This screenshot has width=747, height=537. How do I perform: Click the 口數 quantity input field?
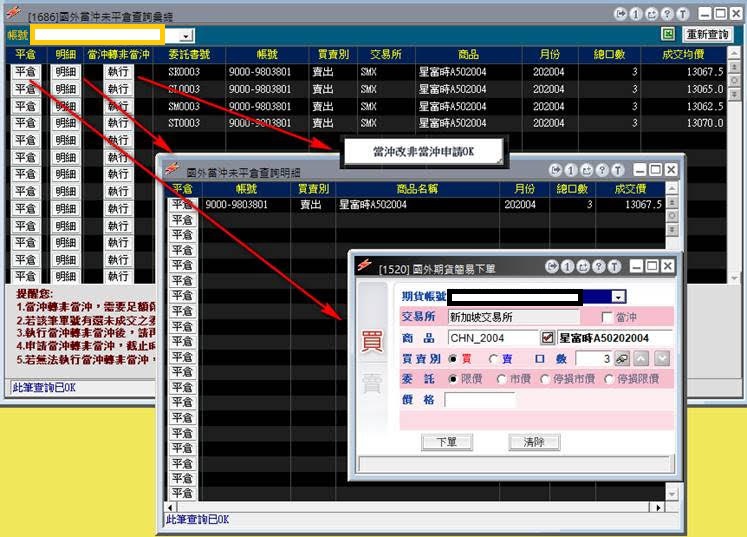click(x=594, y=358)
